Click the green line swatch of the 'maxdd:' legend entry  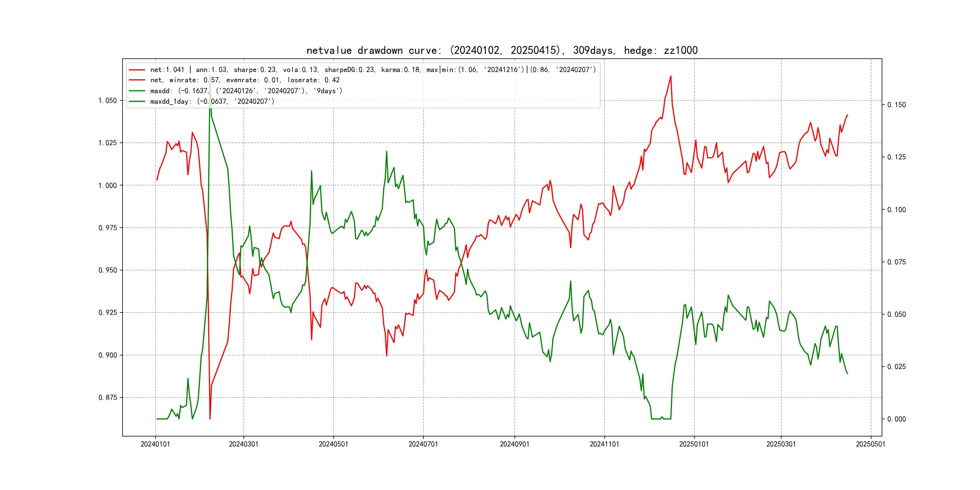[137, 91]
